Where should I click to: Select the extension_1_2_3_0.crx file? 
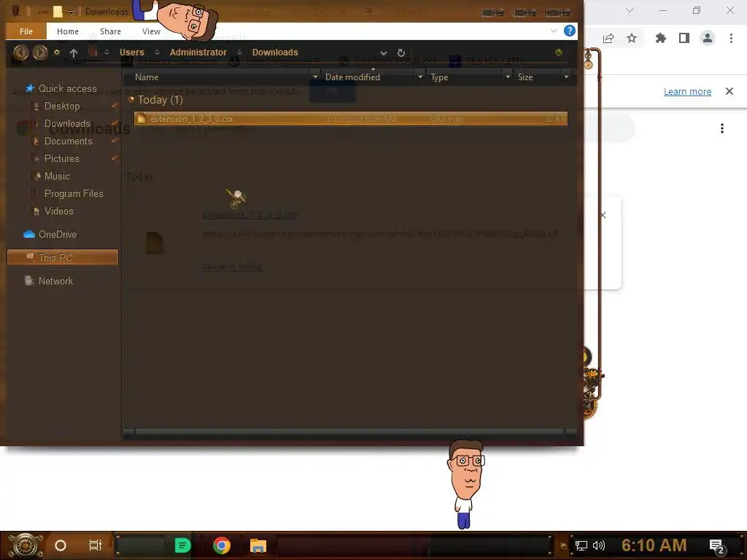coord(351,119)
